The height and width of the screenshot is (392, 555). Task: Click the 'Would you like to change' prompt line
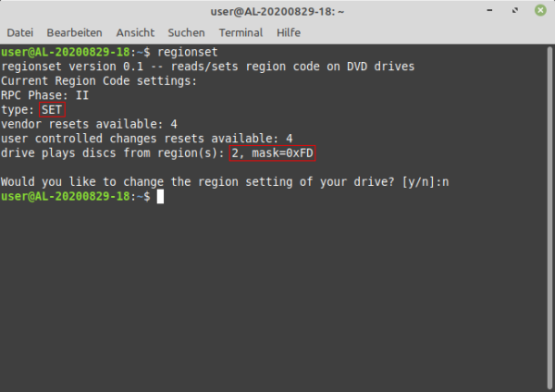(x=225, y=182)
